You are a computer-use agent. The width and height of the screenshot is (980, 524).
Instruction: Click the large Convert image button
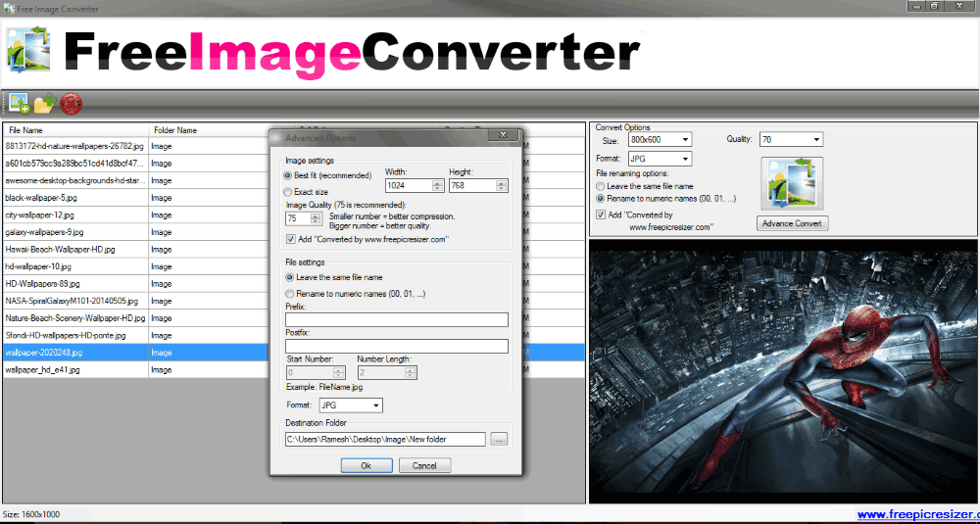(791, 183)
